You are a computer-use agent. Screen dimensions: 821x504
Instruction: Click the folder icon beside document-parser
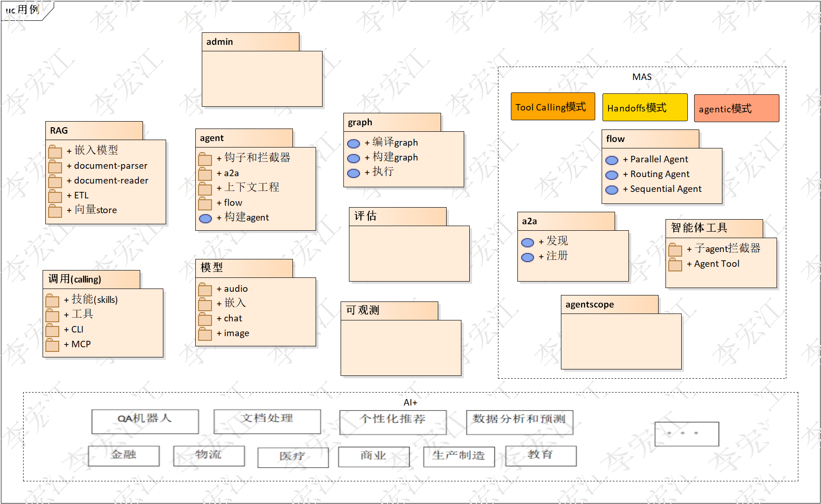(55, 166)
